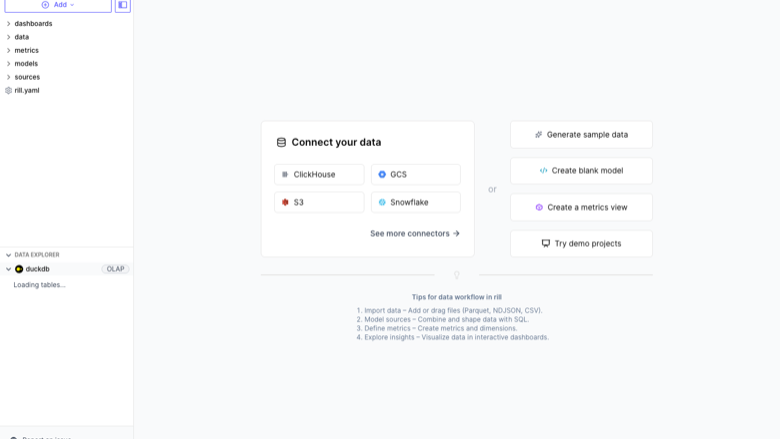The height and width of the screenshot is (439, 780).
Task: Click Create blank model button
Action: (x=581, y=171)
